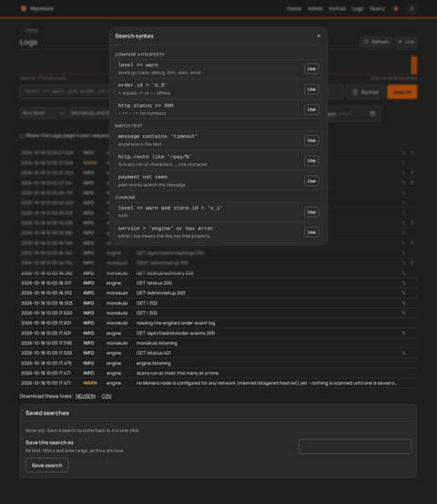Click the link icon on engine GET /status 200 row
This screenshot has height=504, width=437.
click(x=403, y=283)
